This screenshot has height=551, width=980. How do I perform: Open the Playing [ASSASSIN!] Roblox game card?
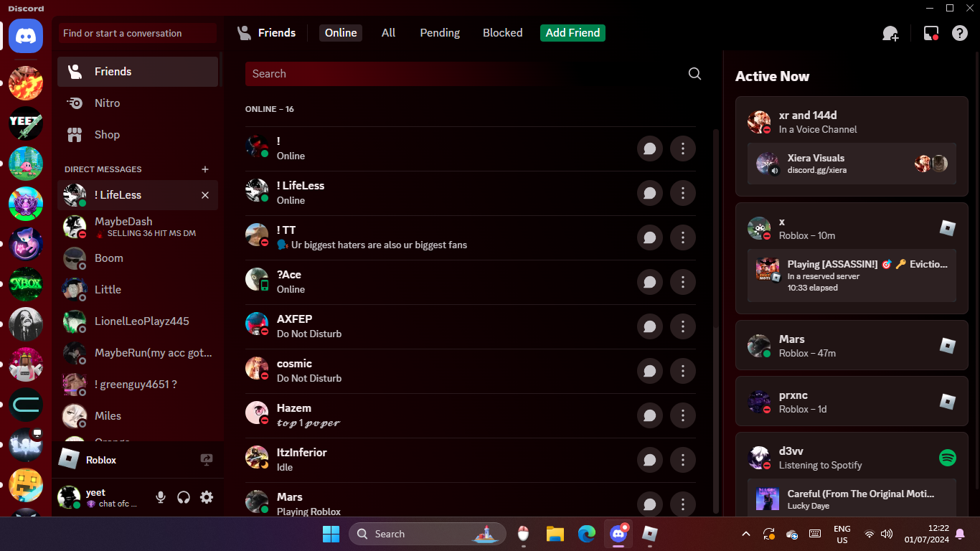pos(852,275)
